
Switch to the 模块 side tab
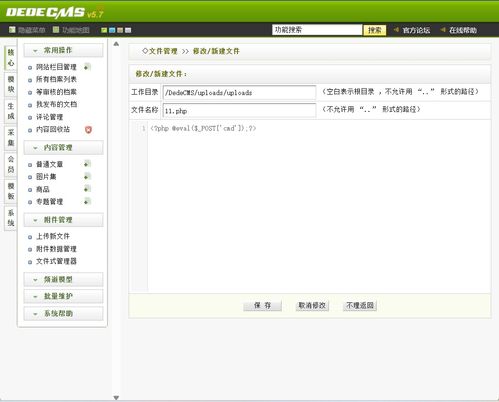[x=11, y=84]
